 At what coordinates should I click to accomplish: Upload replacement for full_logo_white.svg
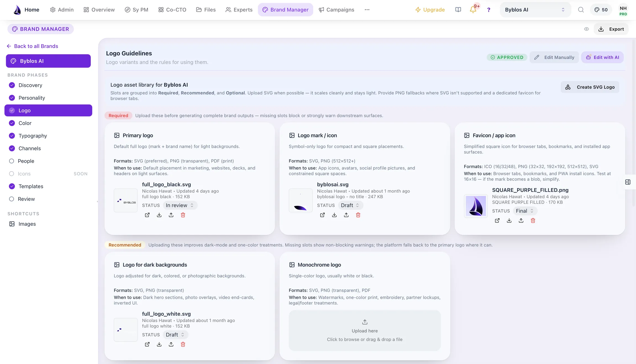[x=171, y=344]
